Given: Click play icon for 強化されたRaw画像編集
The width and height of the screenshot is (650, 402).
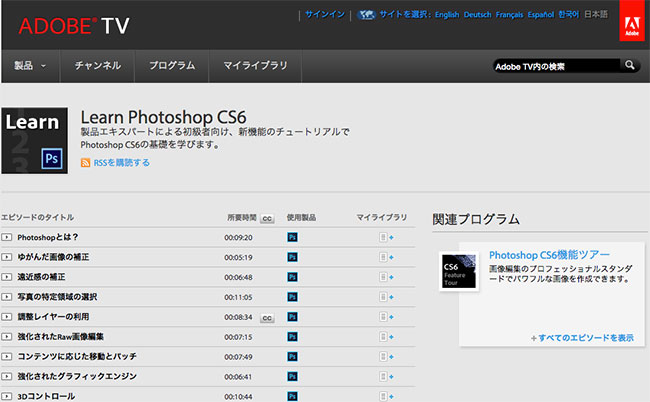Looking at the screenshot, I should [x=6, y=337].
